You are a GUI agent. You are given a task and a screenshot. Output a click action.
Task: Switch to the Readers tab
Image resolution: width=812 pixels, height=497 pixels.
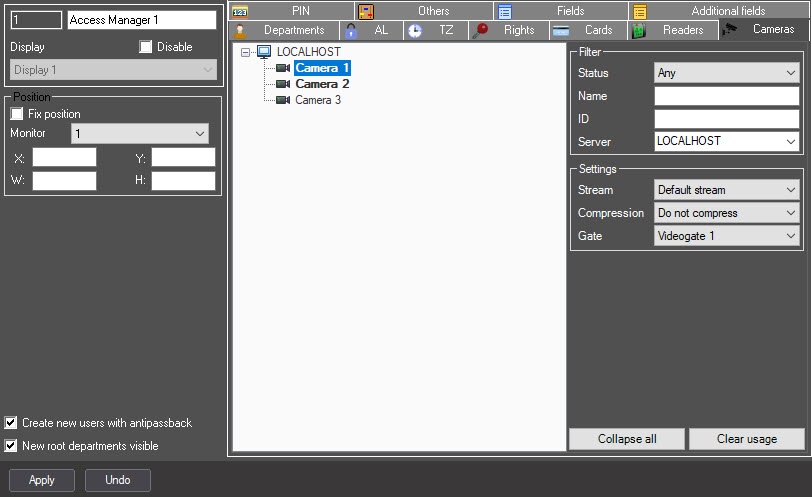coord(673,30)
